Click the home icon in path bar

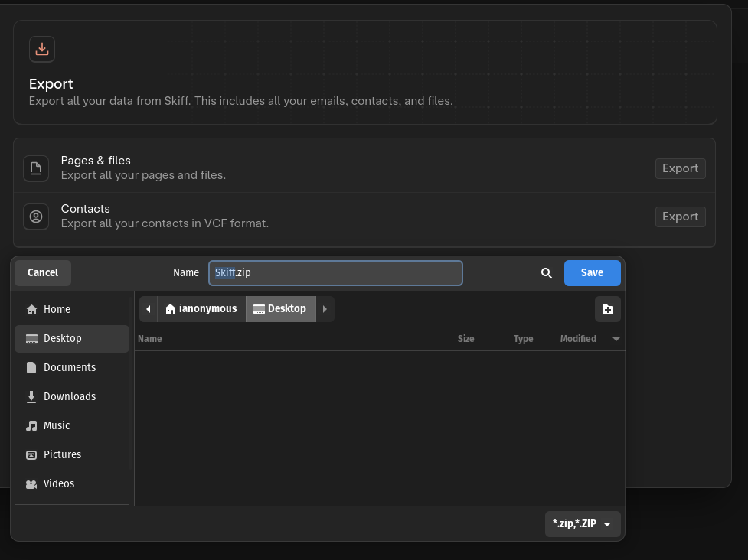[171, 309]
